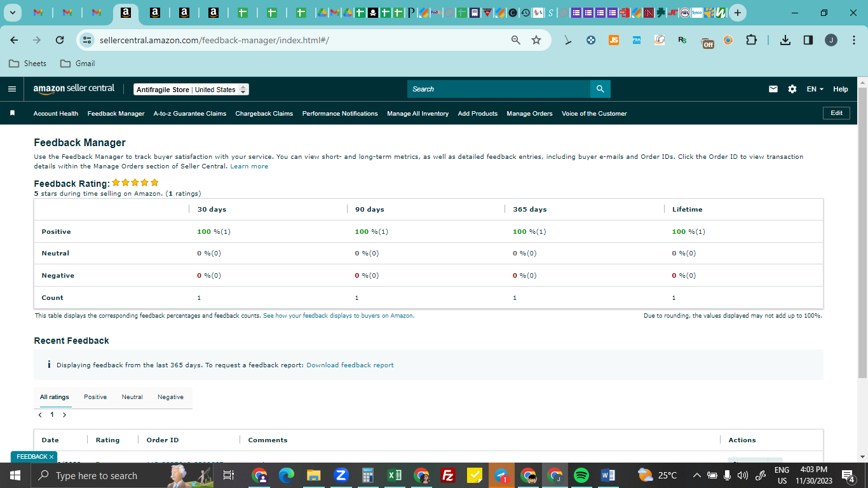Click the search magnifier button

[x=600, y=89]
